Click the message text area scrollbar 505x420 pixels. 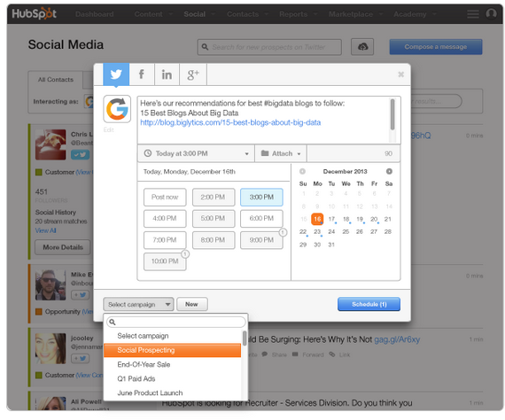392,114
